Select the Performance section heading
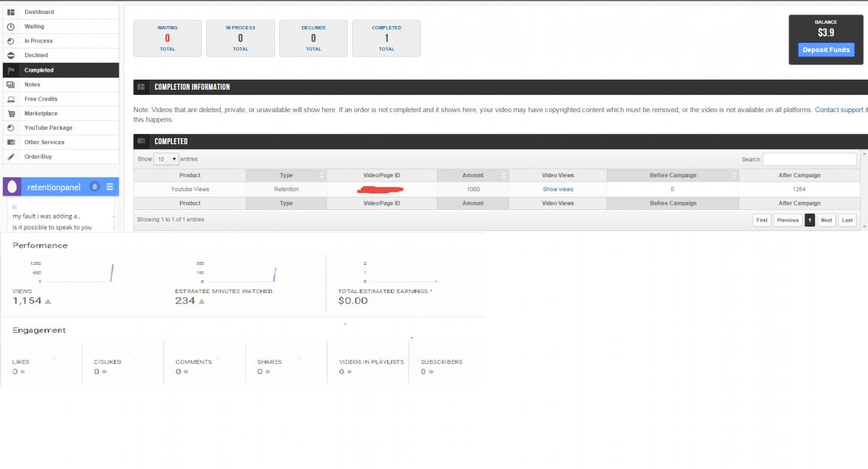 (x=40, y=245)
